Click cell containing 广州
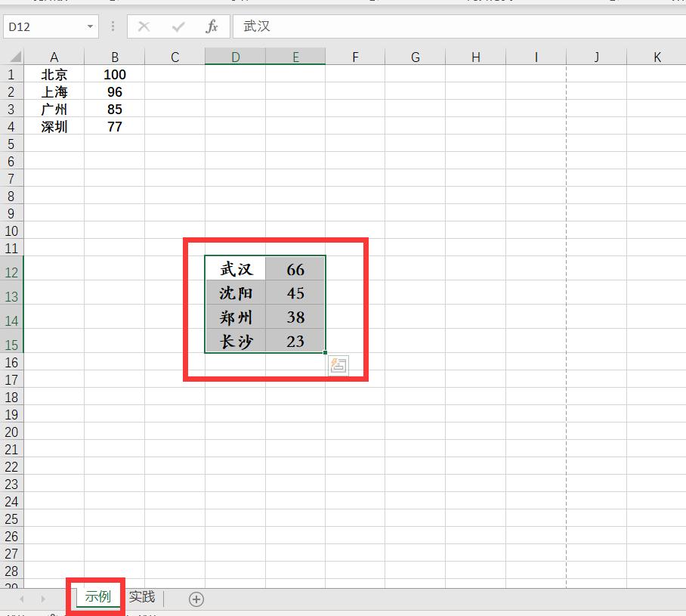686x616 pixels. point(54,109)
